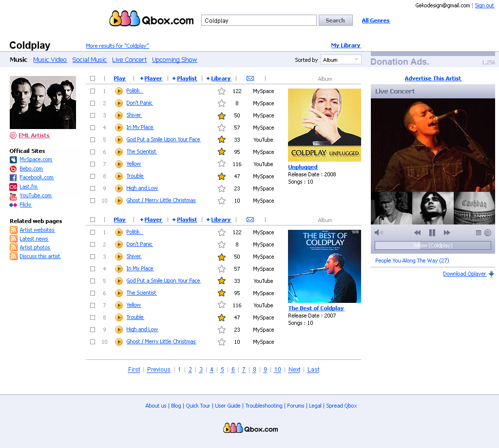
Task: Open the User Guide footer link
Action: (x=228, y=406)
